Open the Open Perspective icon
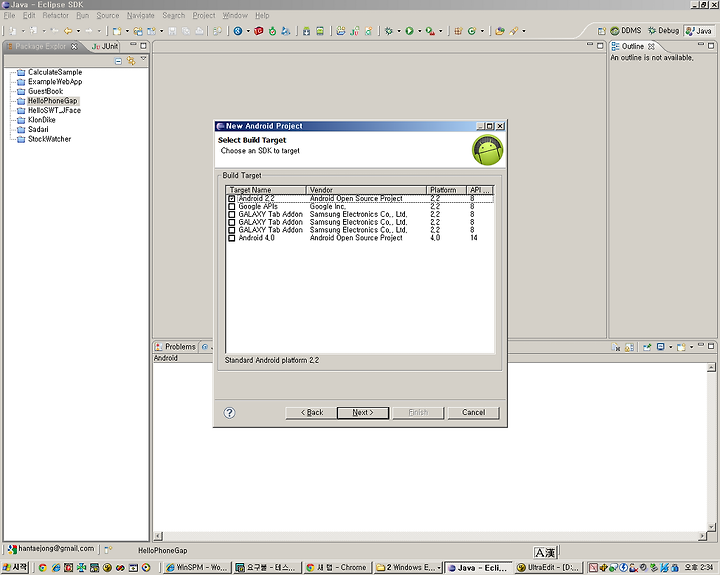720x575 pixels. [602, 31]
